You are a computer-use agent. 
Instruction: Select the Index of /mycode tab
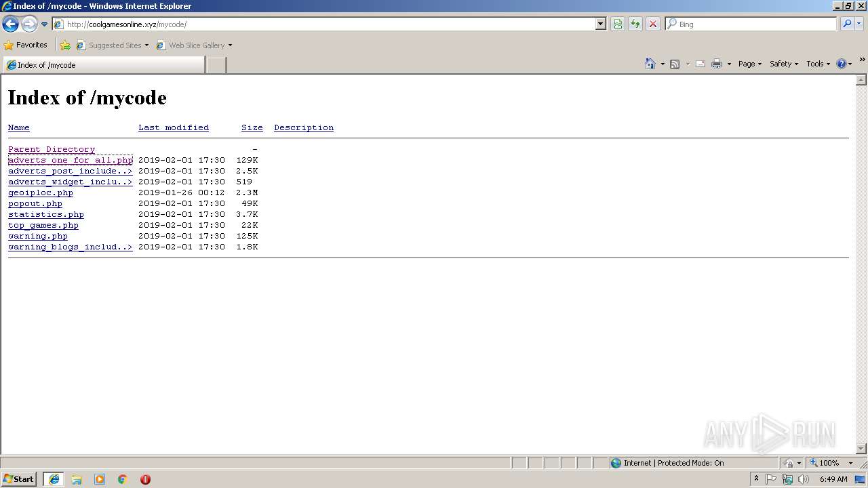coord(104,65)
